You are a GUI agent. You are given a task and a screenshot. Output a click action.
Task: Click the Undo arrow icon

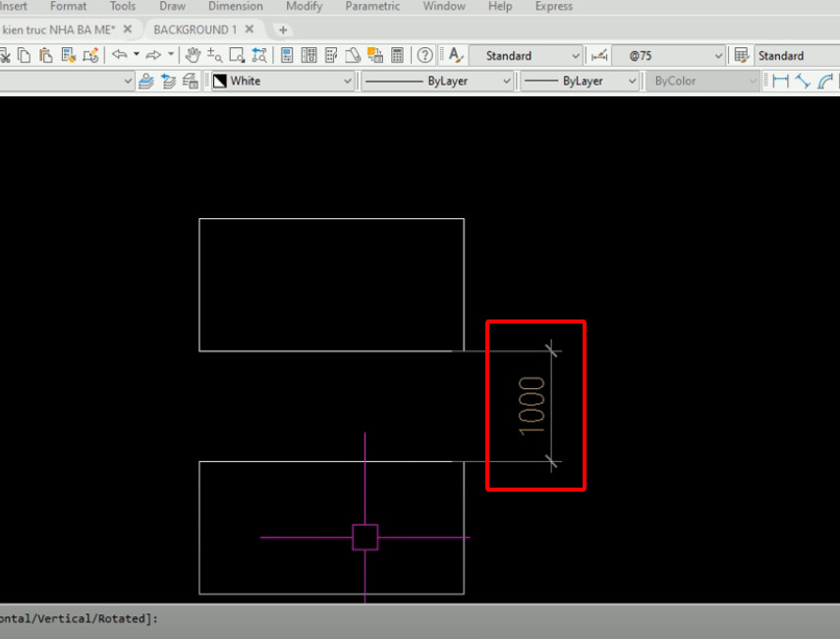[119, 55]
